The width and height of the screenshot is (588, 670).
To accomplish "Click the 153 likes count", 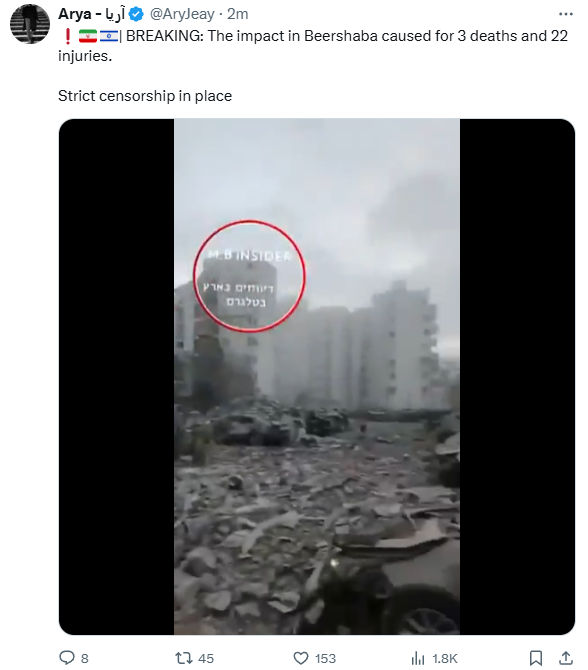I will coord(326,658).
